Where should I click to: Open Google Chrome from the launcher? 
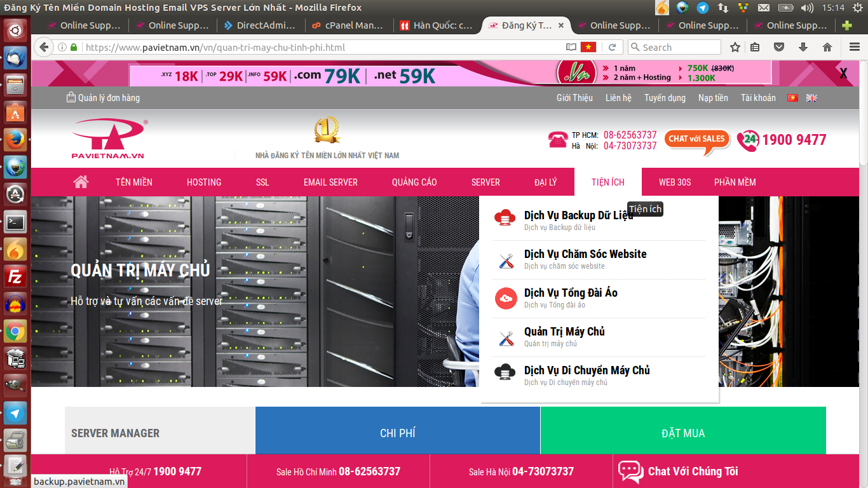click(x=15, y=331)
